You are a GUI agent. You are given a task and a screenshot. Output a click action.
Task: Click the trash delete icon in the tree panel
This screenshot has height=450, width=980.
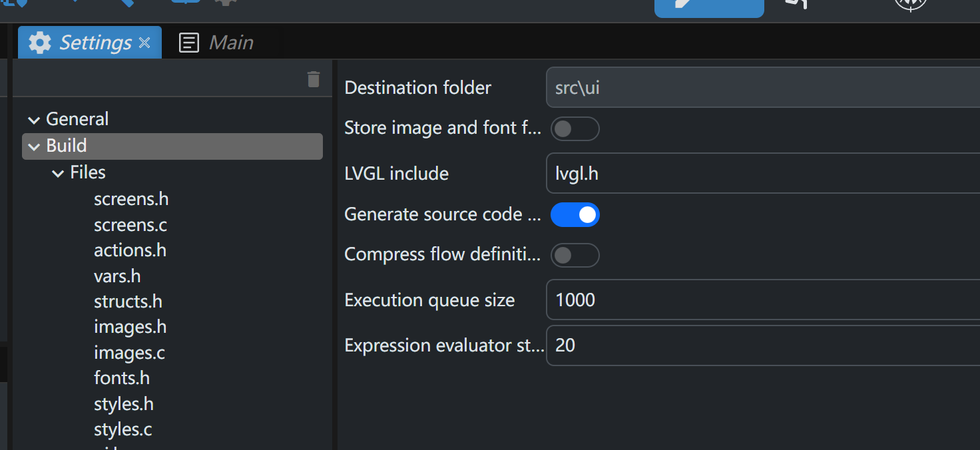[314, 80]
